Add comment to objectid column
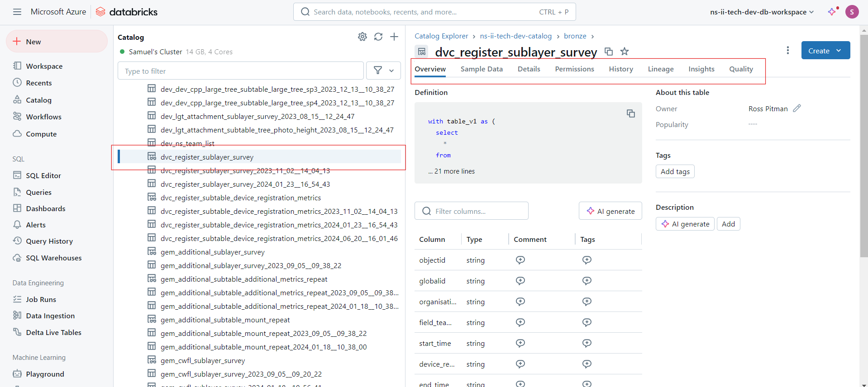This screenshot has height=387, width=868. (x=520, y=260)
